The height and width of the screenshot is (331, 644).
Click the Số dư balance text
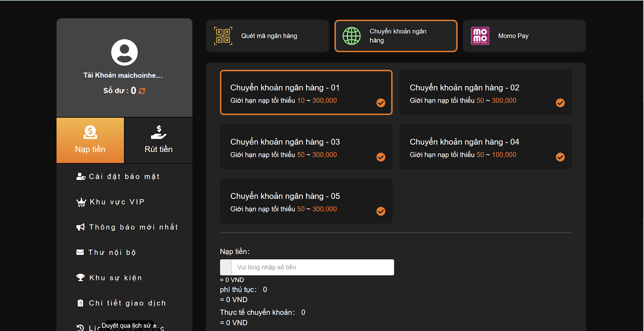(x=120, y=91)
